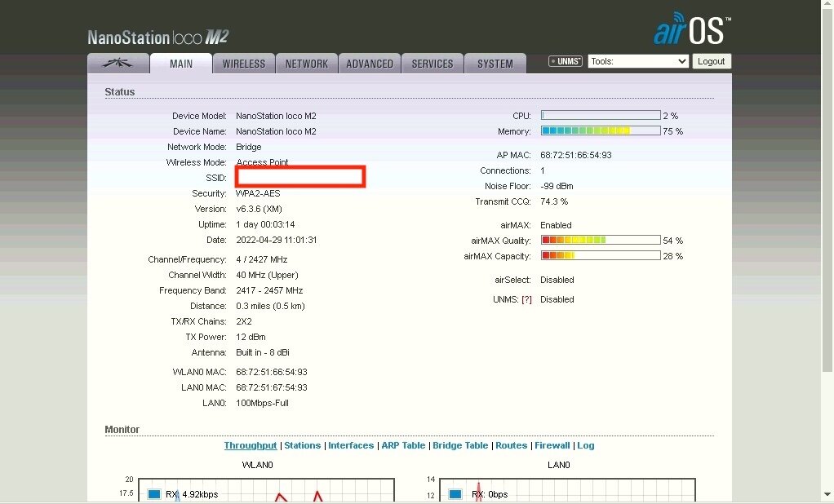Click the Version value v6.3.6 (XM)
Screen dimensions: 834x504
pos(259,209)
